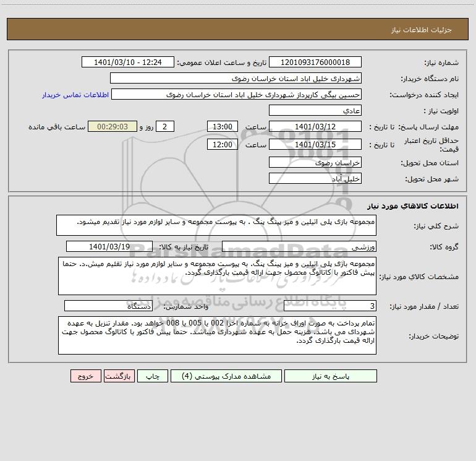
Task: Click the response deadline date 1401/03/12
Action: click(x=315, y=126)
